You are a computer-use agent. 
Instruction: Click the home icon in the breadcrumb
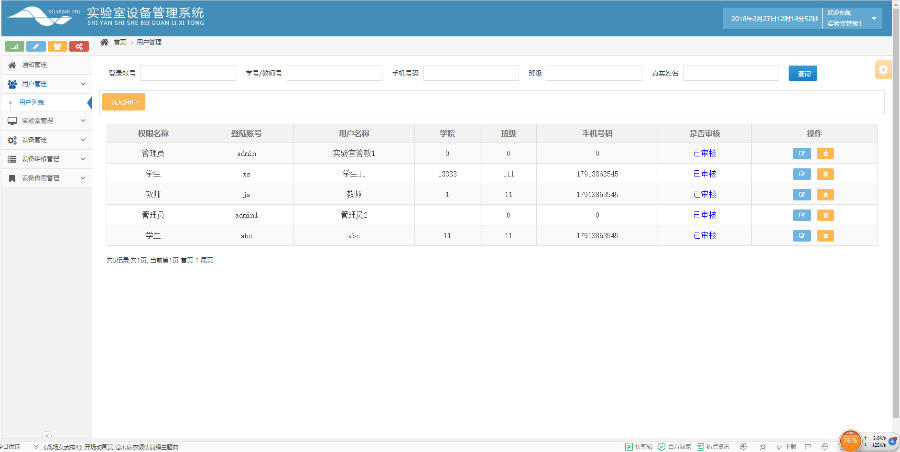[x=104, y=42]
